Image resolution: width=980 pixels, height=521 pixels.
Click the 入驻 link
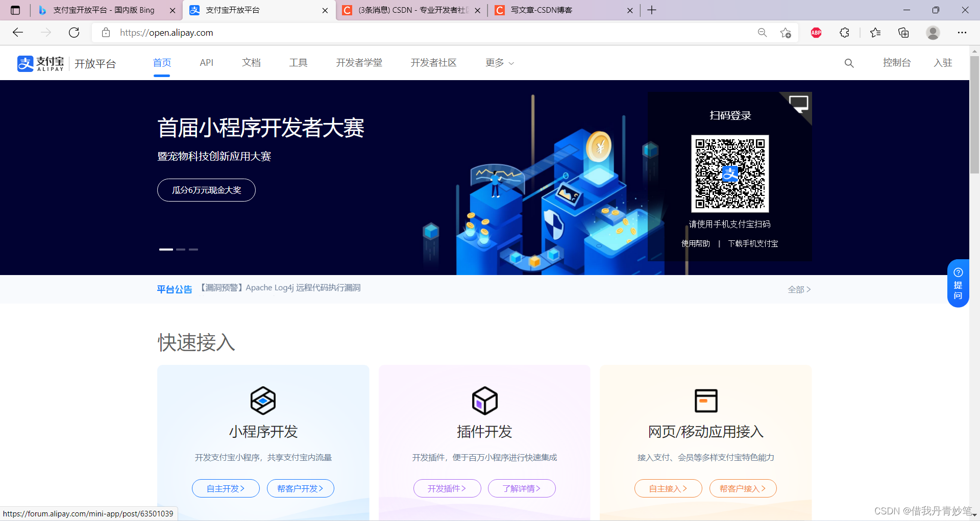[943, 63]
